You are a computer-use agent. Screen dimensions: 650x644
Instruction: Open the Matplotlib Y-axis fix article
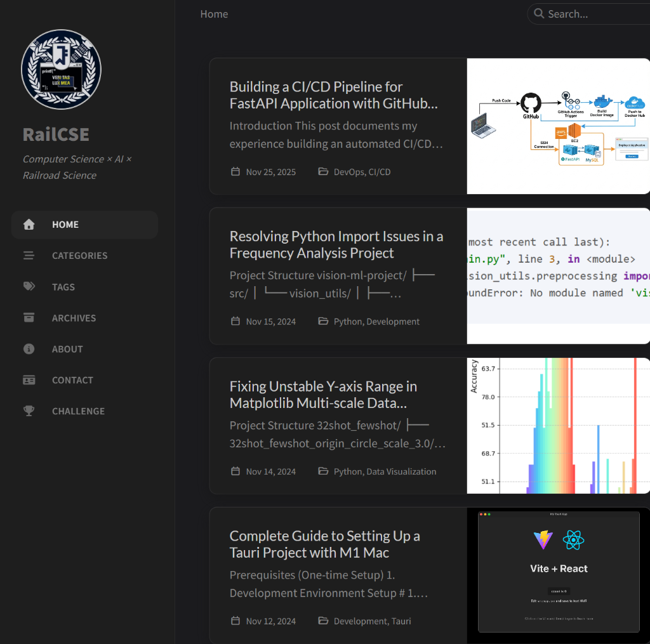[323, 394]
